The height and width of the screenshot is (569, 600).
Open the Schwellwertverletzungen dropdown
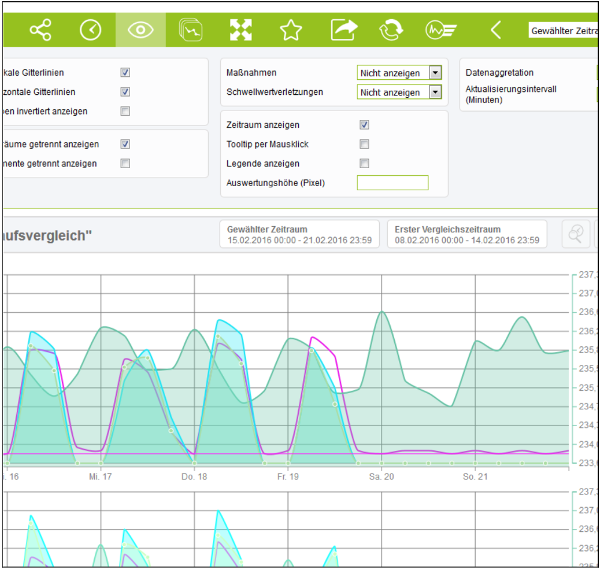(399, 92)
